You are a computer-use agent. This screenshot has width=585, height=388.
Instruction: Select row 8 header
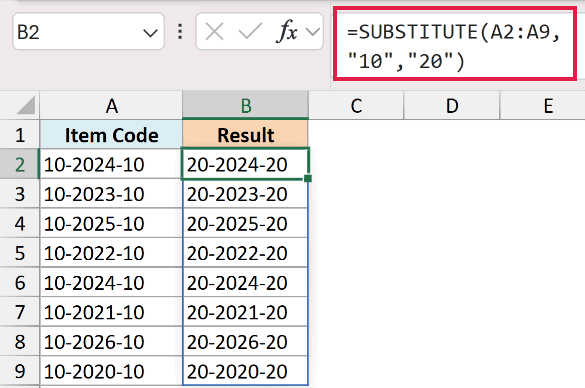20,341
